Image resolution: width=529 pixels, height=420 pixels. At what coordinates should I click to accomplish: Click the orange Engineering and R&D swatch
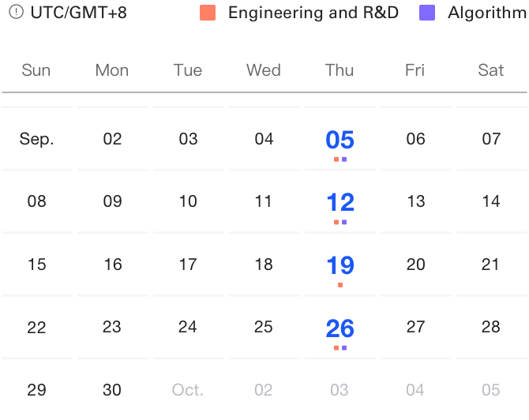(208, 13)
